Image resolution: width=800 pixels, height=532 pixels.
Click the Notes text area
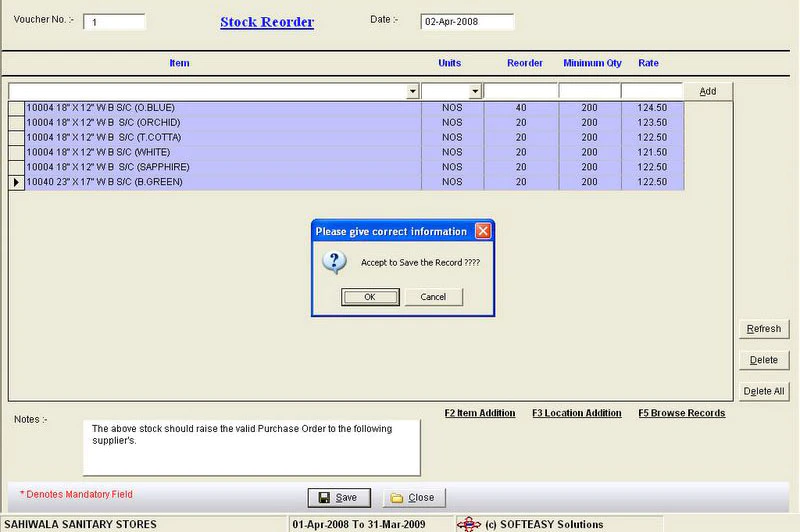click(252, 448)
